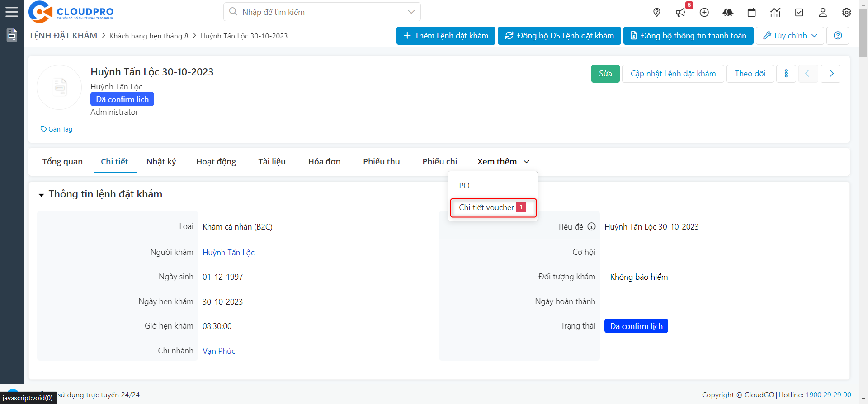Screen dimensions: 868x404
Task: Click scrollbar down arrow
Action: pos(863,399)
